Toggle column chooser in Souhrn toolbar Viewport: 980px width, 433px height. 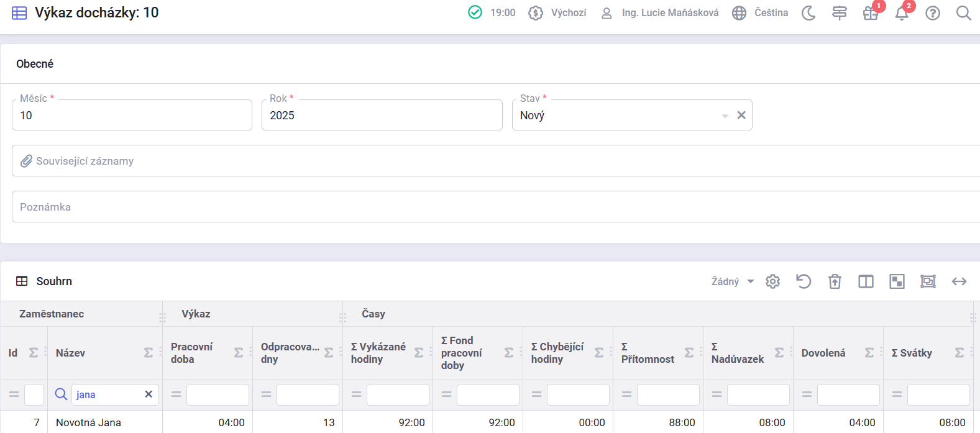coord(866,281)
